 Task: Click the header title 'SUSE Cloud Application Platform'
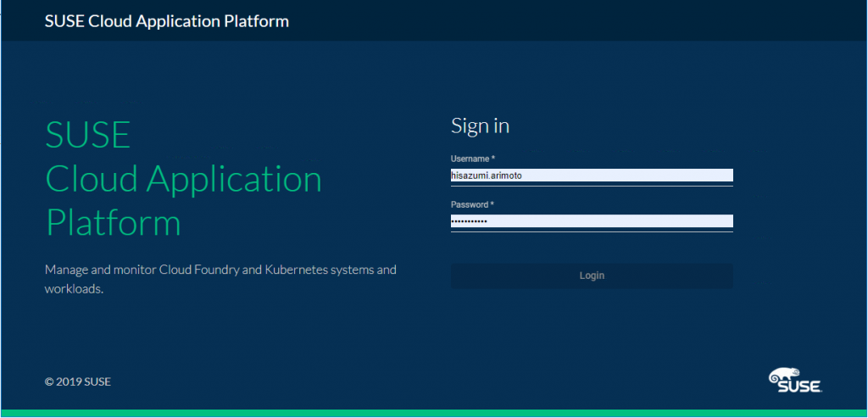(167, 21)
